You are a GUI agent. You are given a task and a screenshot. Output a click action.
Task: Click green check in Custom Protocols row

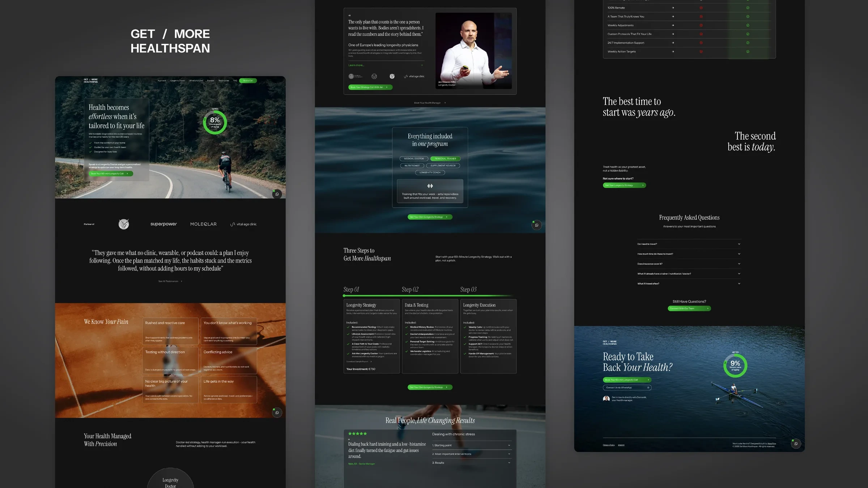748,34
